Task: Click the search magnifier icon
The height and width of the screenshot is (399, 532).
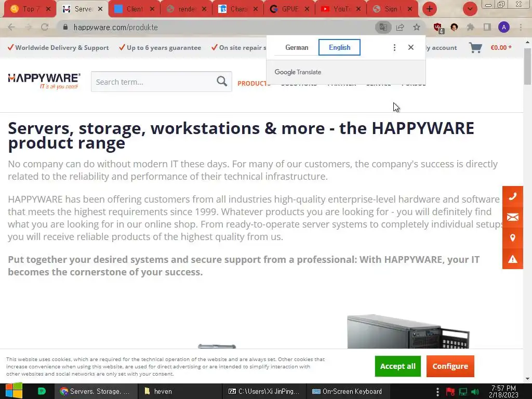Action: pyautogui.click(x=222, y=81)
